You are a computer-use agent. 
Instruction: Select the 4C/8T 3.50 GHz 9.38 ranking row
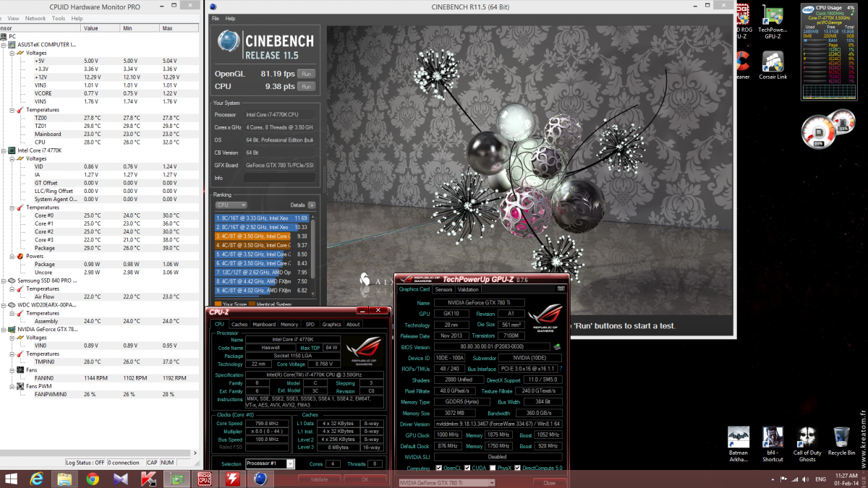click(x=263, y=236)
